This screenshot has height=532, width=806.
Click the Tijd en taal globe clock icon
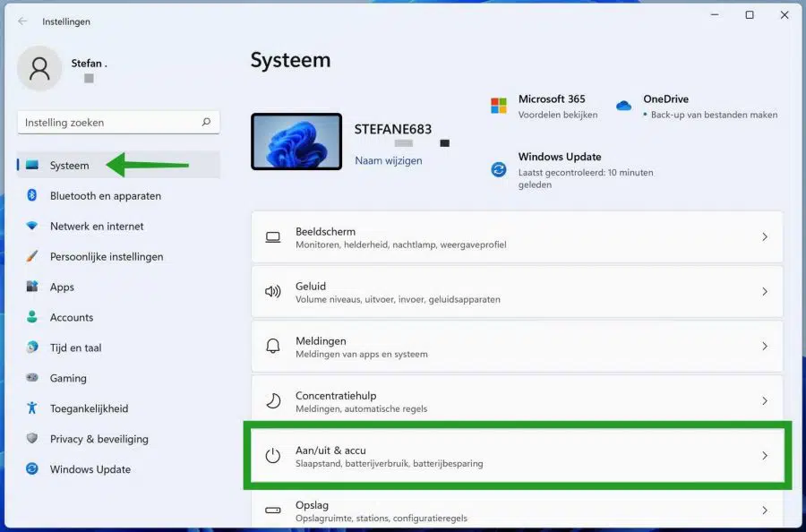(x=32, y=347)
